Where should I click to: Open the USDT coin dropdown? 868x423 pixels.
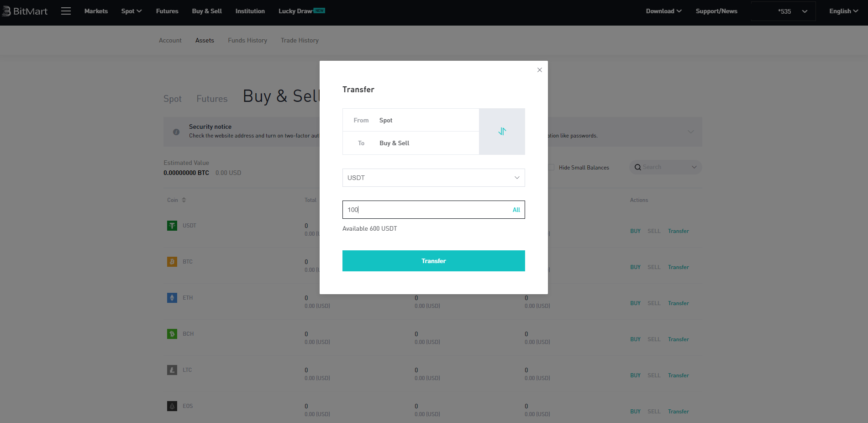coord(433,178)
